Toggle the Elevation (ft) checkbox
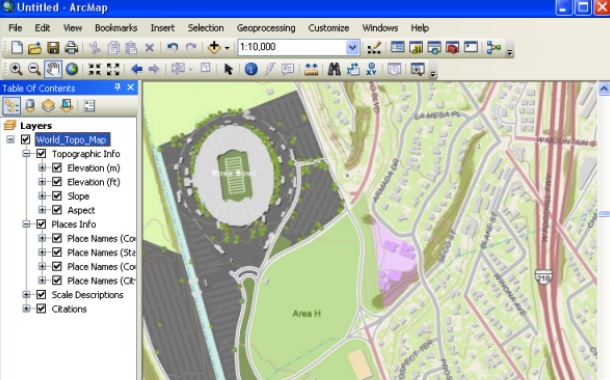 pos(57,182)
